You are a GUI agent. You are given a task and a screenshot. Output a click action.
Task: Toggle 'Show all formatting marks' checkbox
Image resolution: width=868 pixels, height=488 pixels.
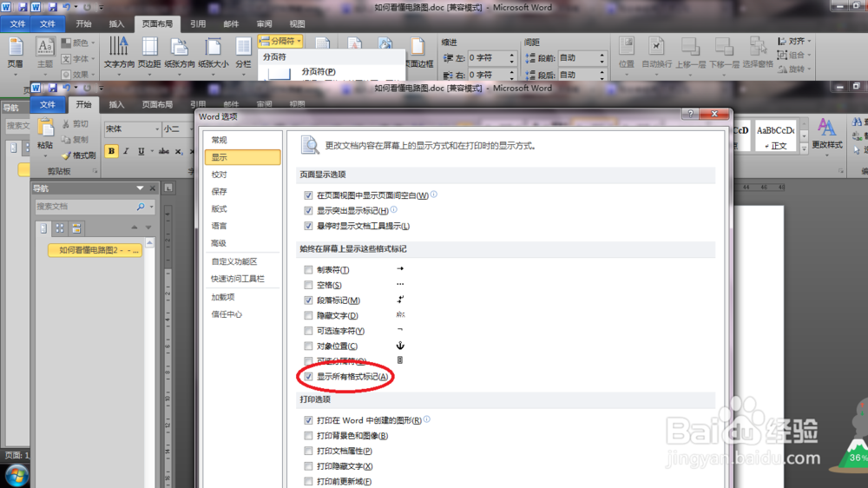click(308, 377)
